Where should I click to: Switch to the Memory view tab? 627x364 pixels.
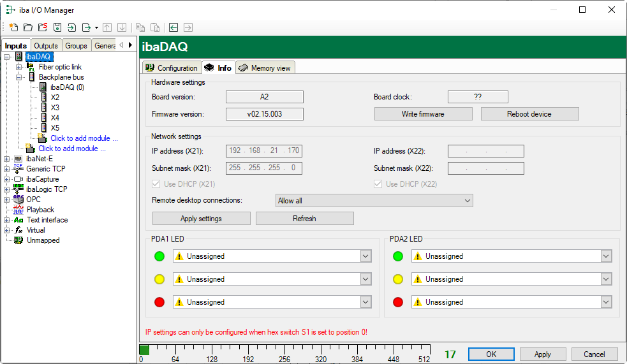click(x=265, y=68)
